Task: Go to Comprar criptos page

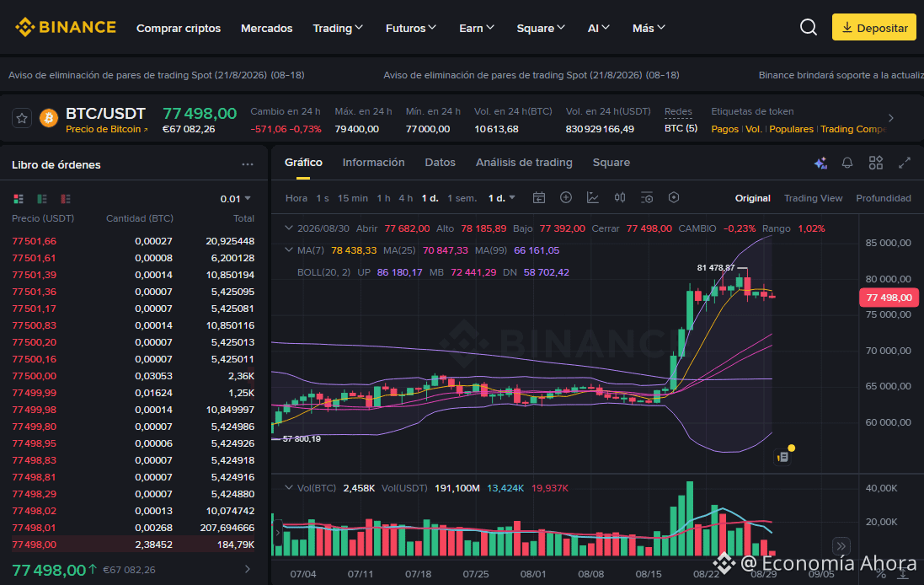Action: click(x=179, y=28)
